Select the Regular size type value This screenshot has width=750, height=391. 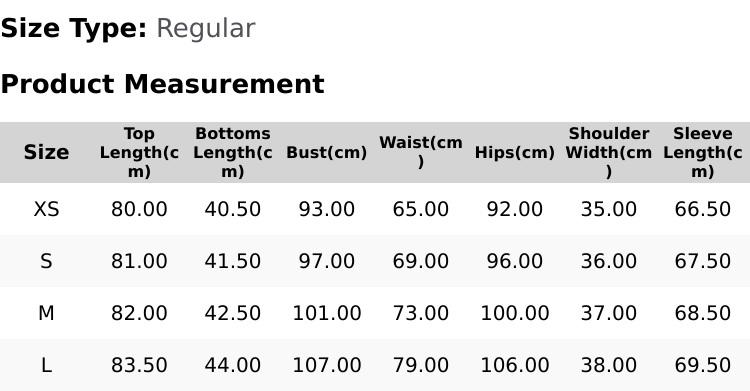pyautogui.click(x=206, y=29)
